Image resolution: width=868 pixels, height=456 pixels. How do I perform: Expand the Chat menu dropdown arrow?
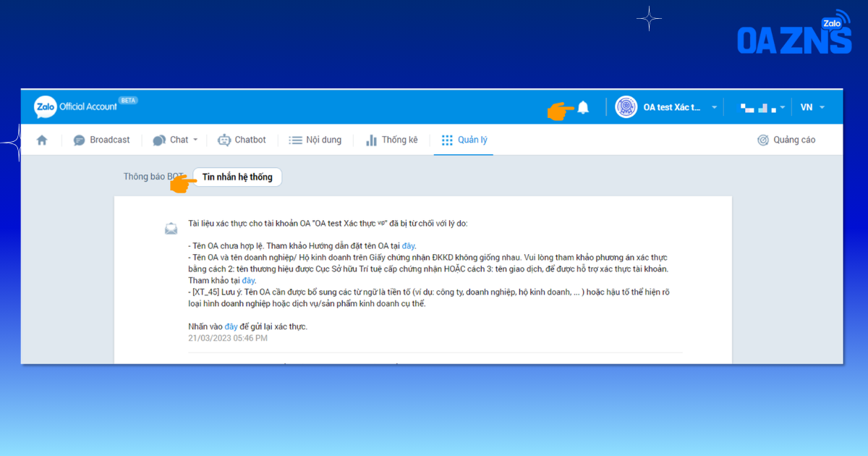195,140
